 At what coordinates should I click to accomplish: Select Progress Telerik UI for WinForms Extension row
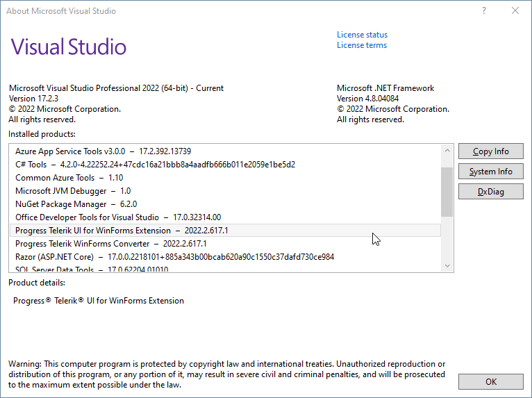point(225,231)
